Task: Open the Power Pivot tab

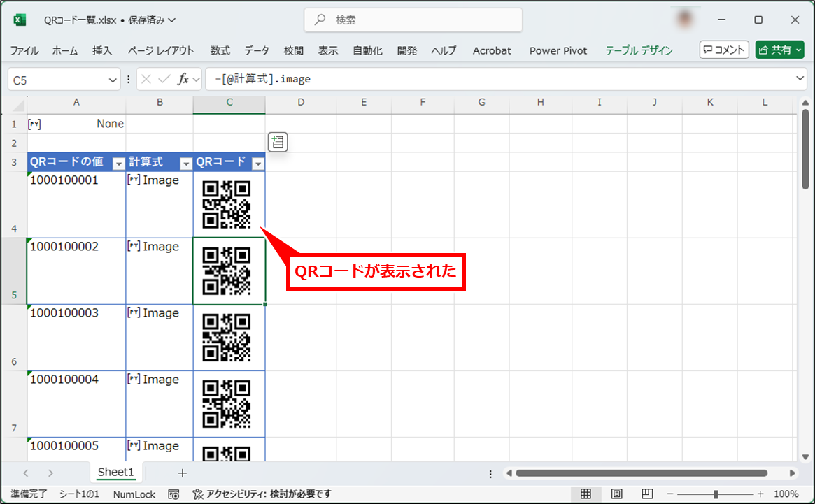Action: (x=558, y=50)
